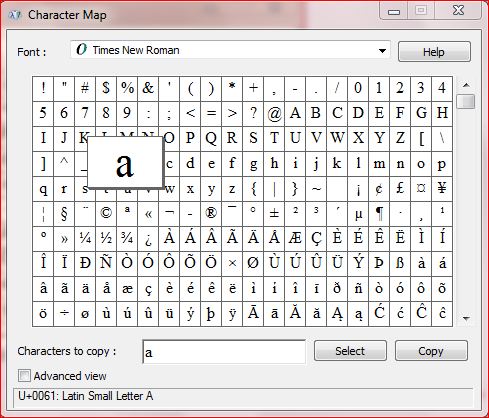
Task: Select the plus sign + character
Action: pyautogui.click(x=253, y=89)
